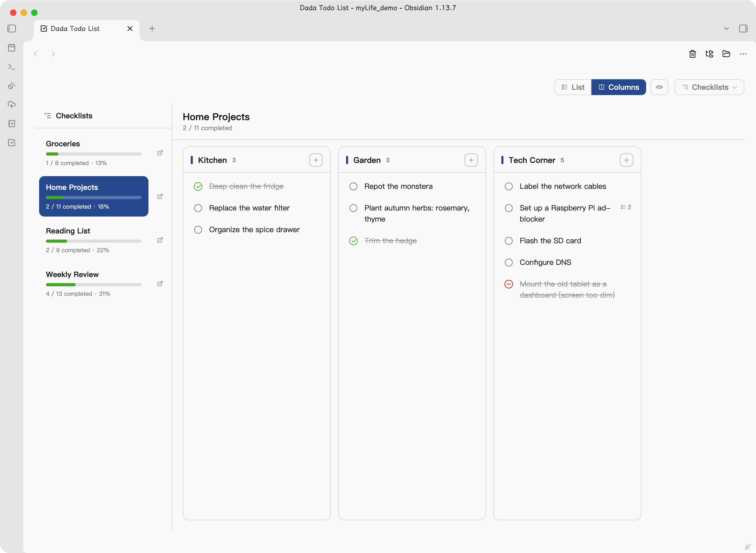Open Groceries in new pane icon
756x553 pixels.
(160, 153)
